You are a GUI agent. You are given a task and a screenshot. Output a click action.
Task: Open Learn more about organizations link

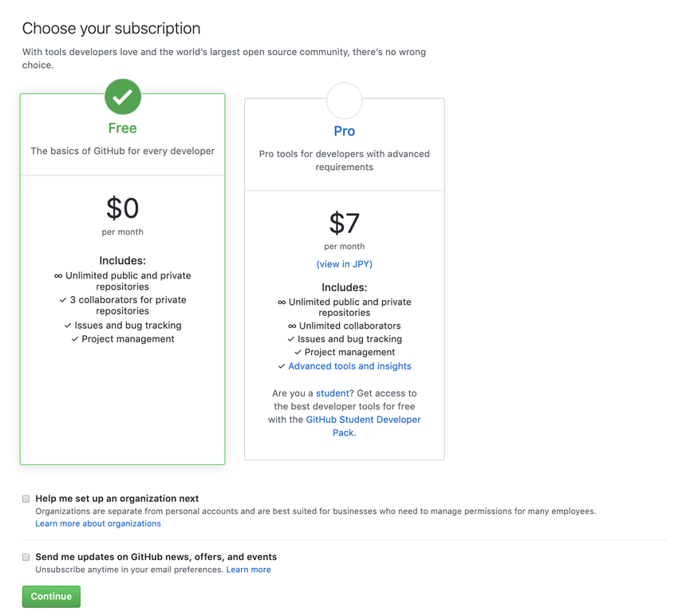[98, 523]
